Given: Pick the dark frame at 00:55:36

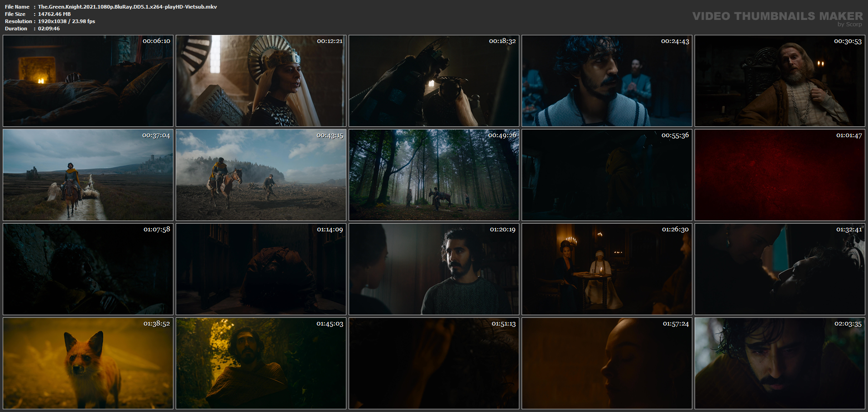Looking at the screenshot, I should point(607,175).
